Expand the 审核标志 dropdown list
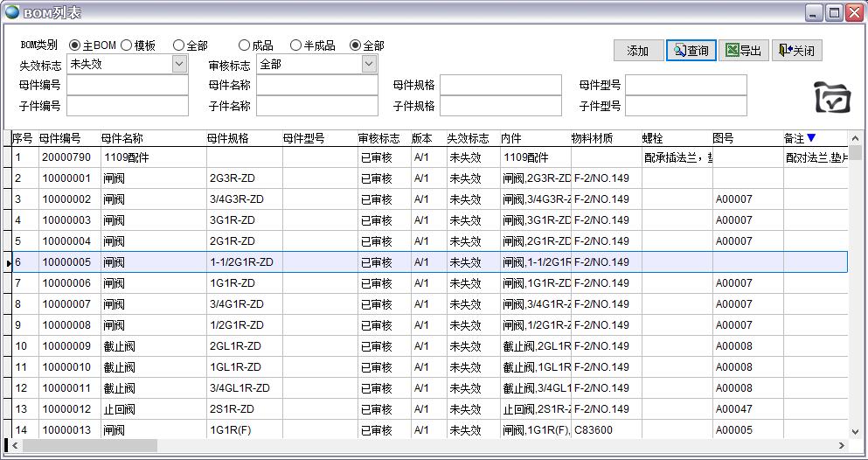Image resolution: width=868 pixels, height=460 pixels. 369,65
